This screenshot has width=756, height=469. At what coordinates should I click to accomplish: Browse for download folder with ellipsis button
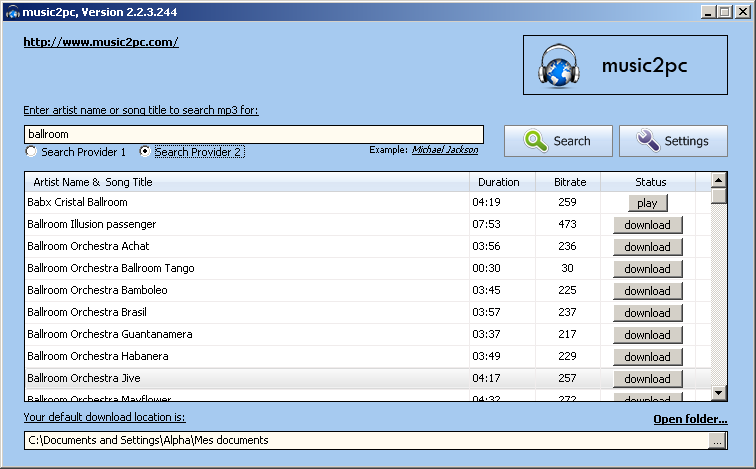tap(717, 441)
